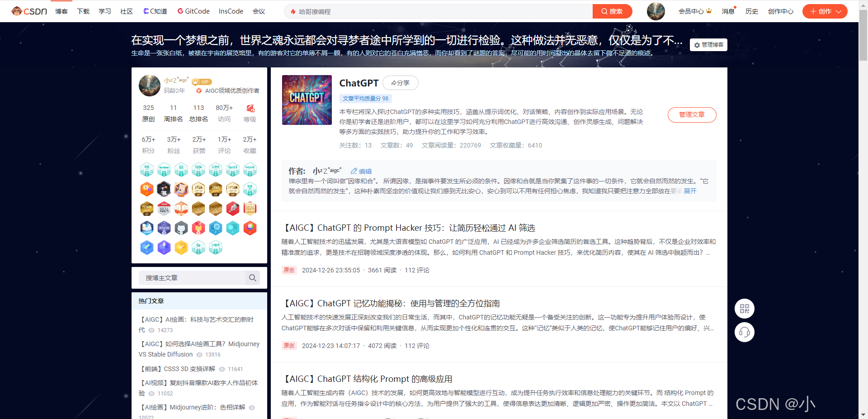
Task: Click the orange hexagon medal starting second row
Action: (147, 189)
